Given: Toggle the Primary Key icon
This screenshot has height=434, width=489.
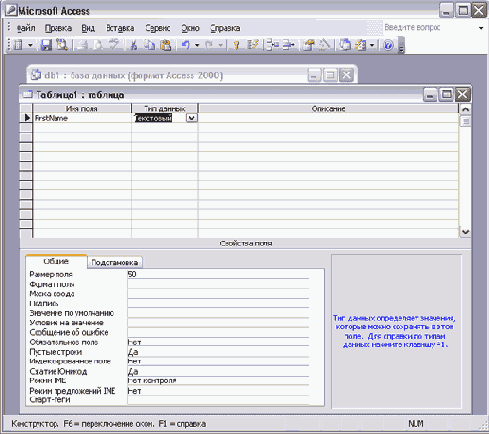Looking at the screenshot, I should click(236, 45).
